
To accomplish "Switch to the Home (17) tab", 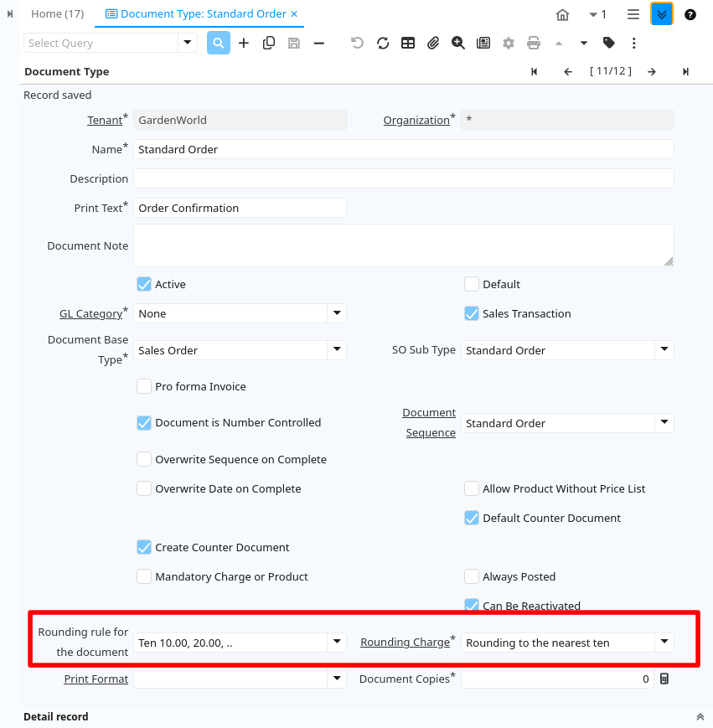I will (57, 14).
